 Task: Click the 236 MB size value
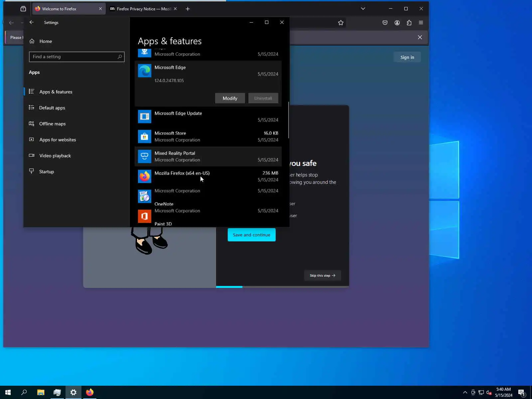[x=270, y=173]
